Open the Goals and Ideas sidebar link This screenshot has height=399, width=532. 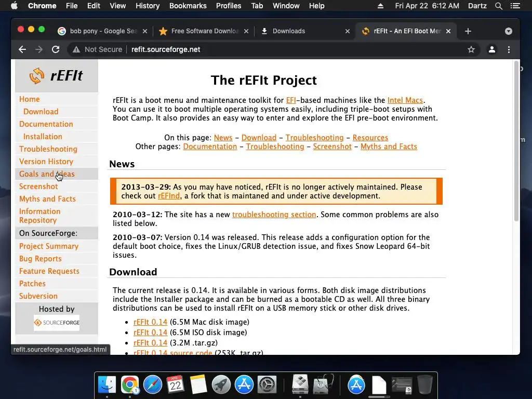click(47, 174)
